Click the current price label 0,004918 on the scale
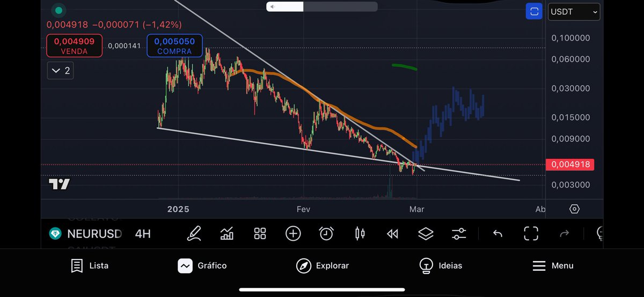The image size is (644, 297). [x=570, y=165]
